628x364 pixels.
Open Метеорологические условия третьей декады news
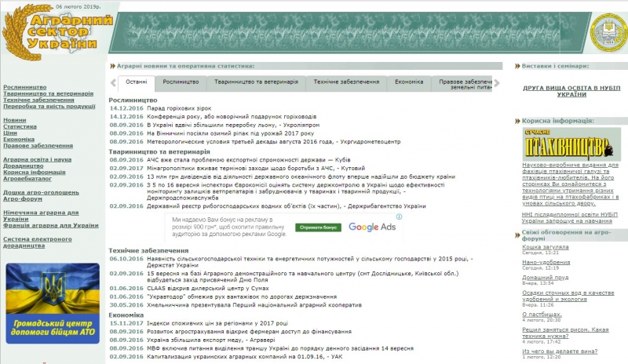(x=273, y=141)
